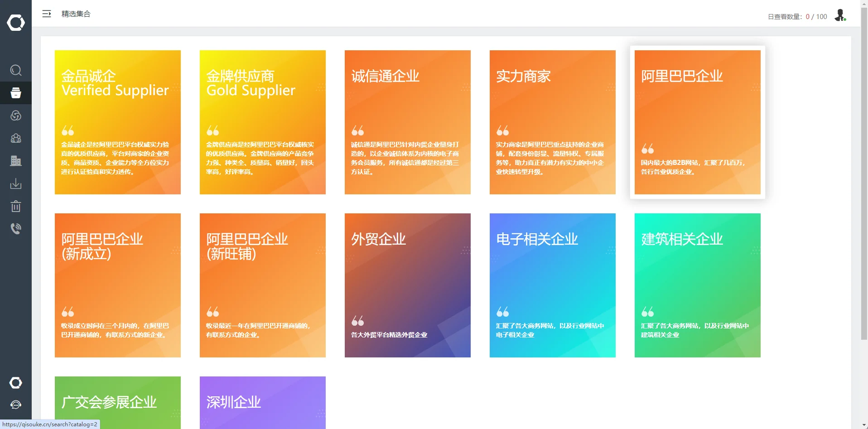Open the 诚信通企业 card
This screenshot has width=868, height=429.
[408, 122]
